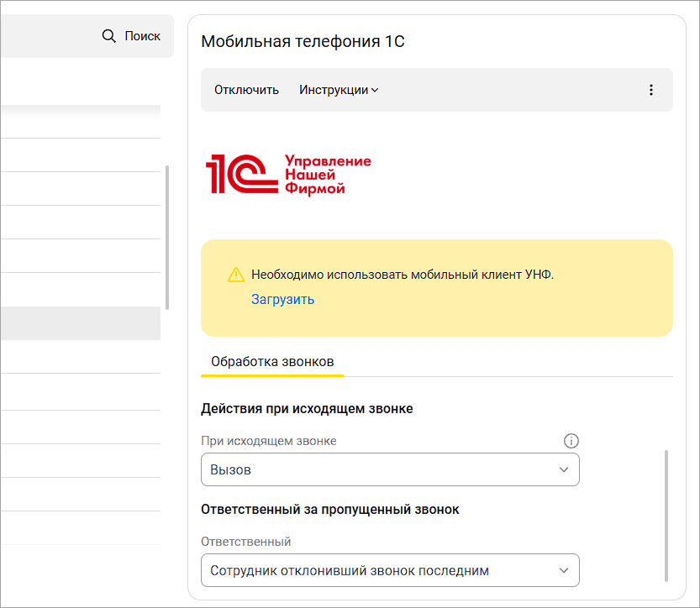The height and width of the screenshot is (608, 700).
Task: Select the highlighted gray row in left list
Action: pos(80,323)
